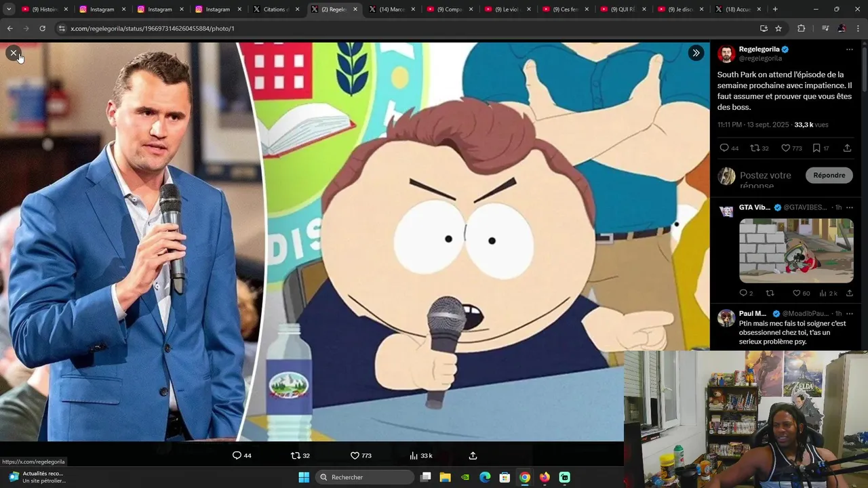Click the Regelegorila display name link
The image size is (868, 488).
759,49
